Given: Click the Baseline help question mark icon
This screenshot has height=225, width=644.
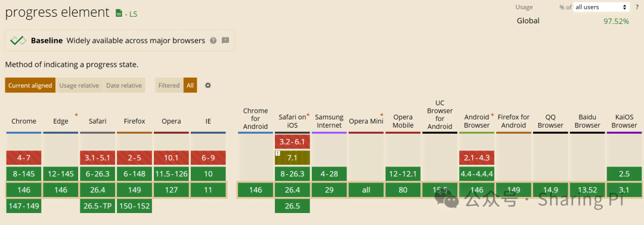Looking at the screenshot, I should 213,41.
